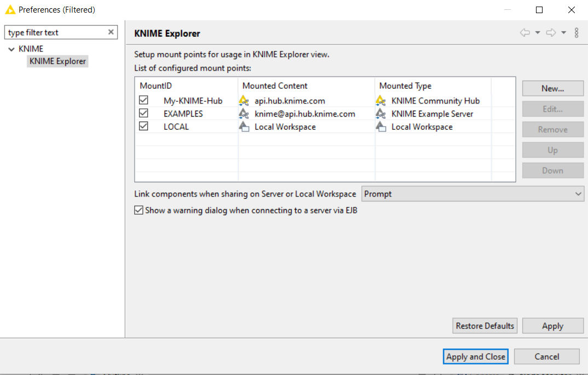Click Apply and Close
The width and height of the screenshot is (588, 375).
(476, 356)
